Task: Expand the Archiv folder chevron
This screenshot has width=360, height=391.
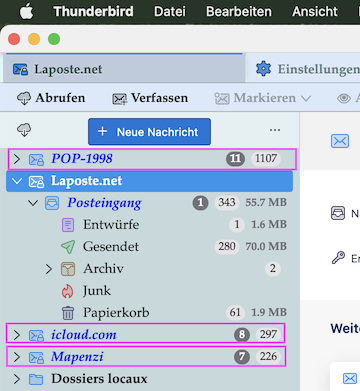Action: 49,269
